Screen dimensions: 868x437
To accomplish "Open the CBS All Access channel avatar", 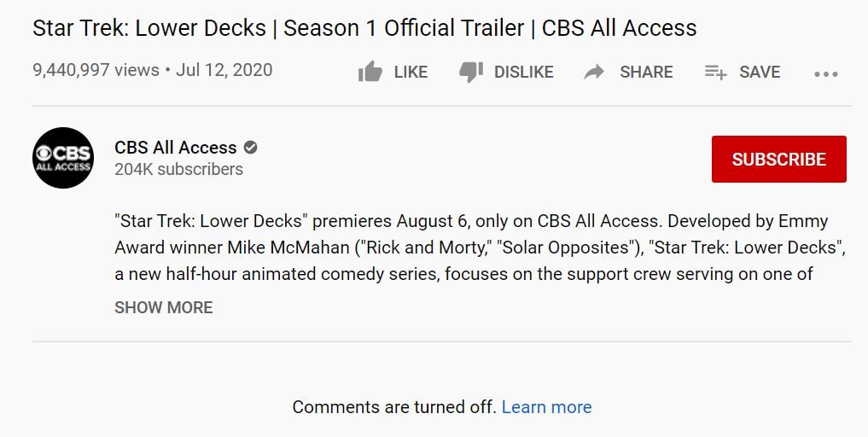I will [63, 158].
